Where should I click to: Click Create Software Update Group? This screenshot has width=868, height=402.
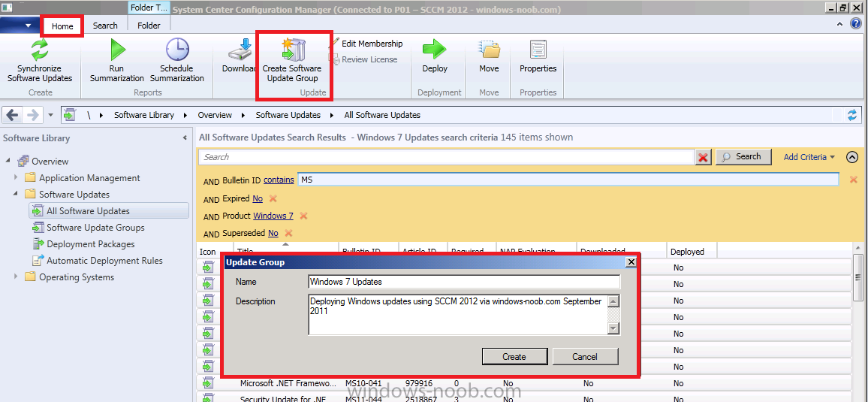click(292, 61)
